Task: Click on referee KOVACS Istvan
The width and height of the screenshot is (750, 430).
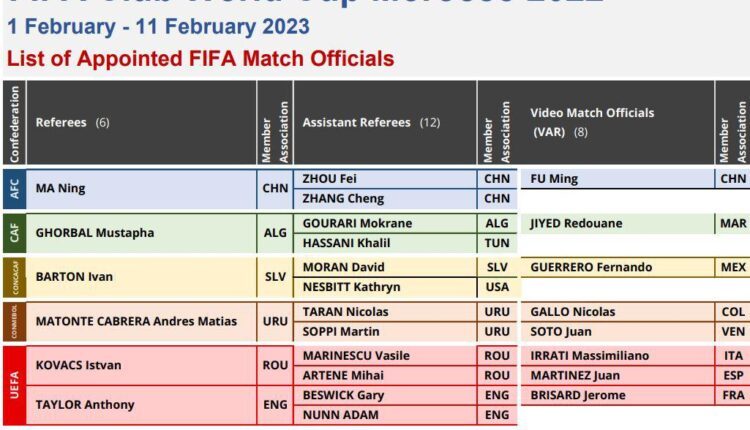Action: (78, 365)
